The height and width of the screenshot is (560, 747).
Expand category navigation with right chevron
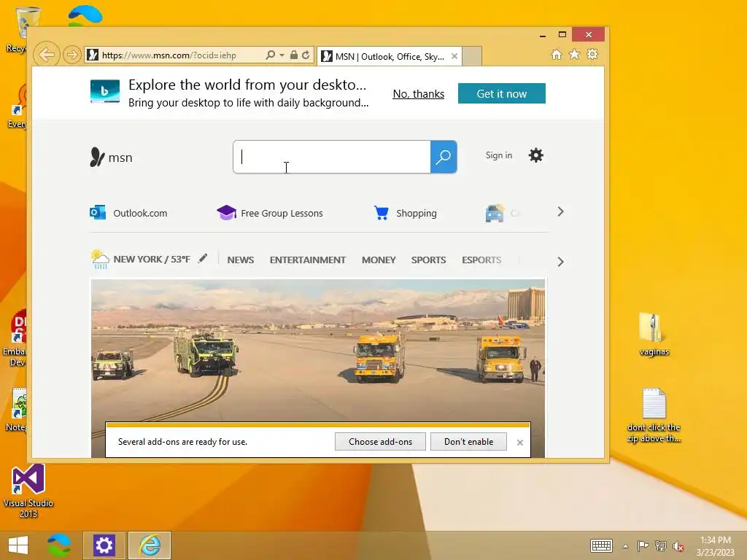click(560, 262)
